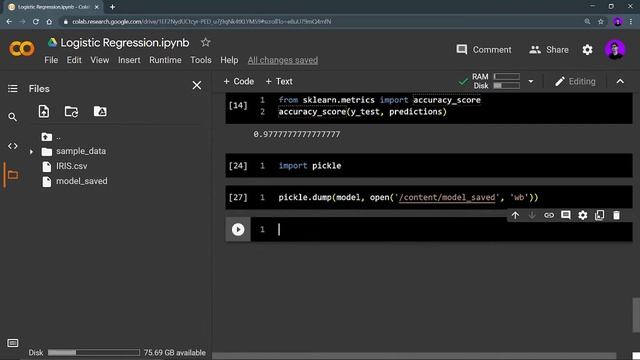Open the user account avatar

[615, 50]
